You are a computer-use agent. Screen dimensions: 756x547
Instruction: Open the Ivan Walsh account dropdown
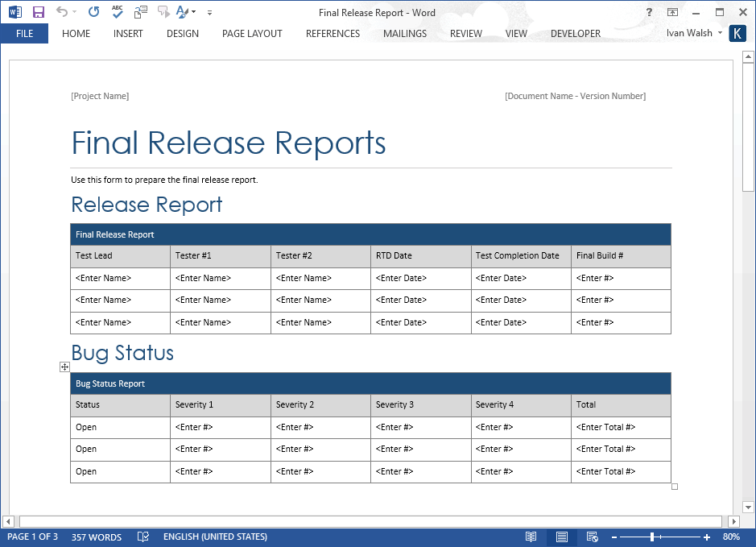(x=694, y=33)
